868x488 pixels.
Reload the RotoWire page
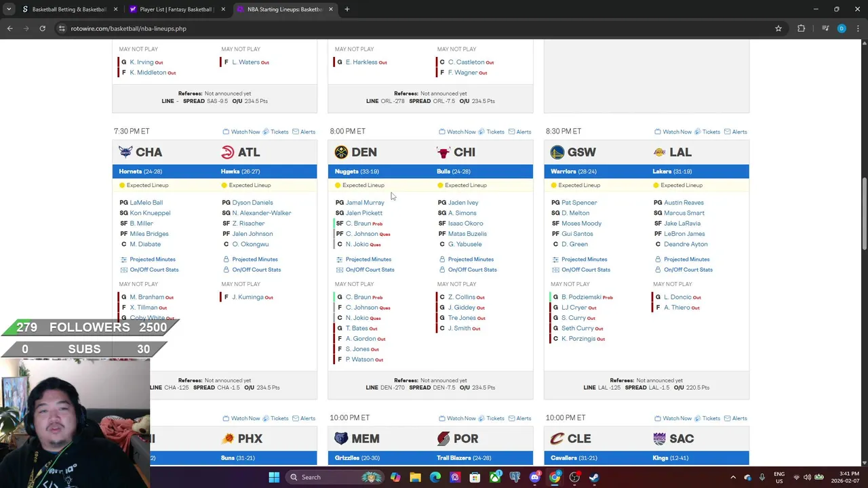42,28
